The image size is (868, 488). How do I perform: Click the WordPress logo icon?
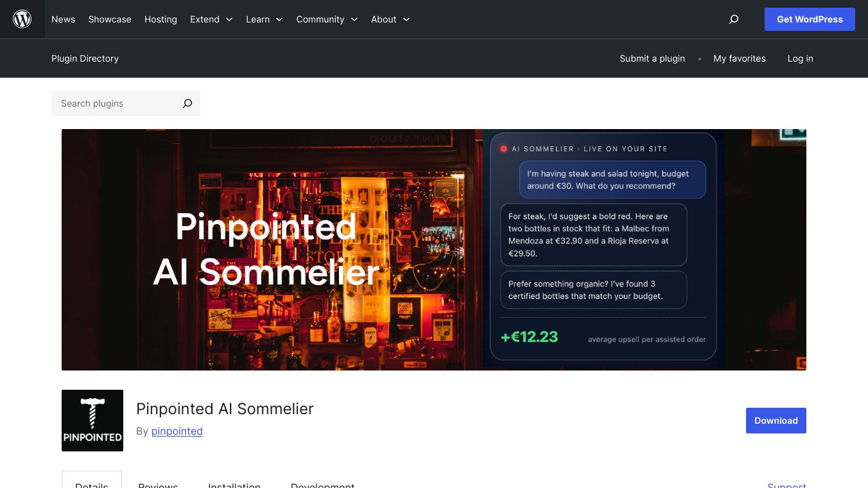[x=22, y=19]
